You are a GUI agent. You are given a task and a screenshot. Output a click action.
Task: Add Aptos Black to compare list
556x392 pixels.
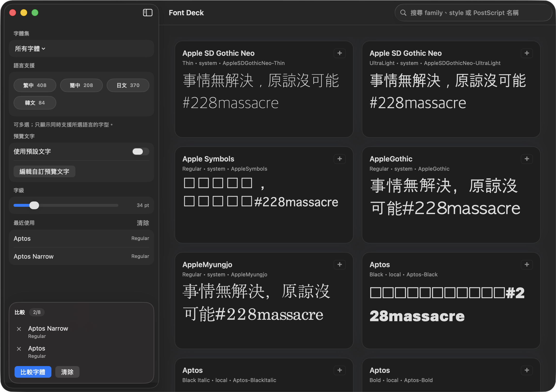[527, 264]
